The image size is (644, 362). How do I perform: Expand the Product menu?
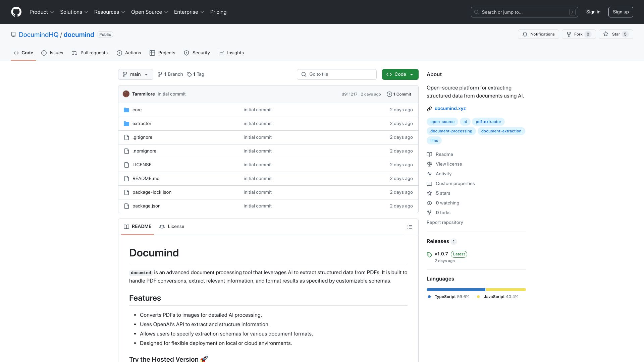pos(42,12)
